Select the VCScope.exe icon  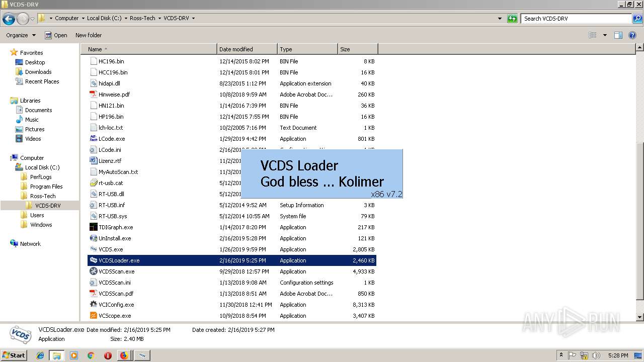(x=93, y=316)
